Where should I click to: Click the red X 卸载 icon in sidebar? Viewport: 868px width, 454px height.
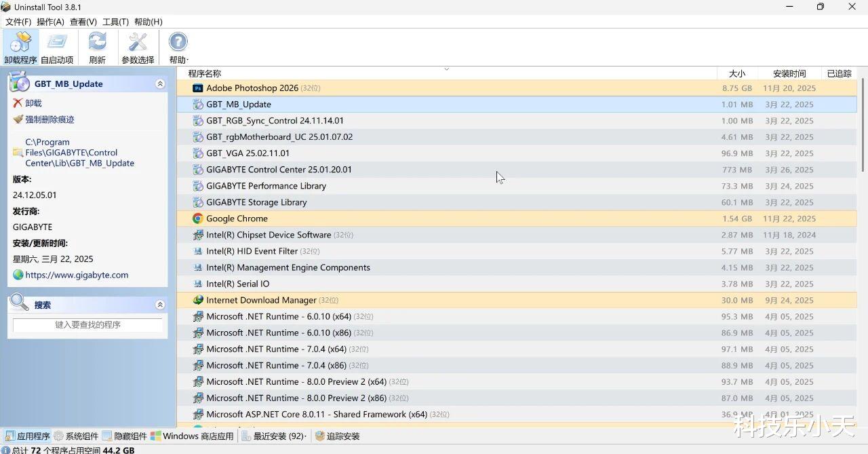point(18,103)
